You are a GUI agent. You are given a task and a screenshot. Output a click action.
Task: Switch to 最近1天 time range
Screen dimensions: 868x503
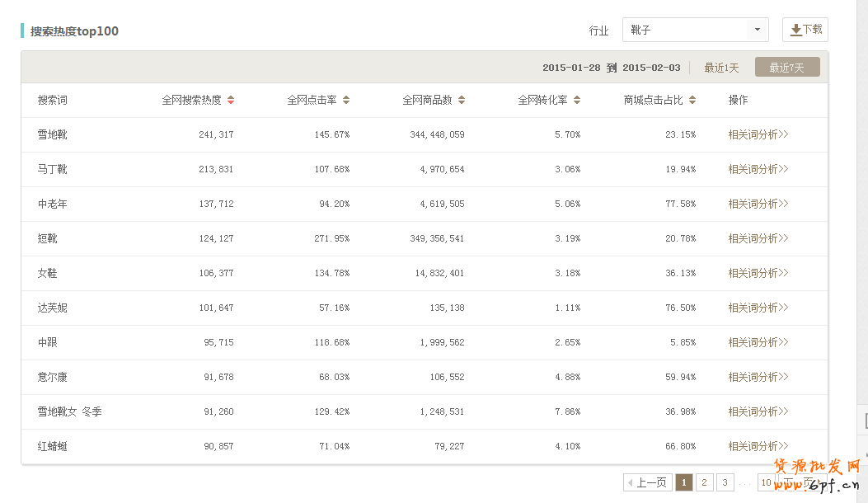[x=721, y=68]
